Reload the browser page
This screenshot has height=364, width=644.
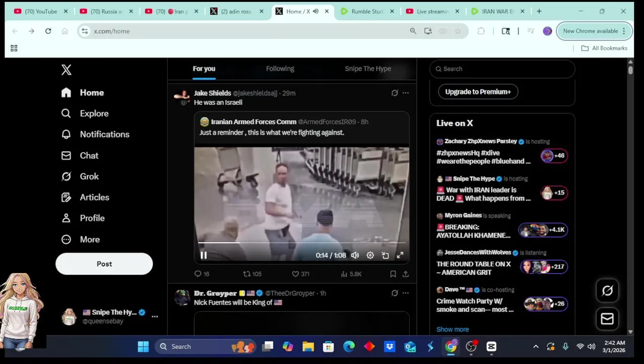48,31
